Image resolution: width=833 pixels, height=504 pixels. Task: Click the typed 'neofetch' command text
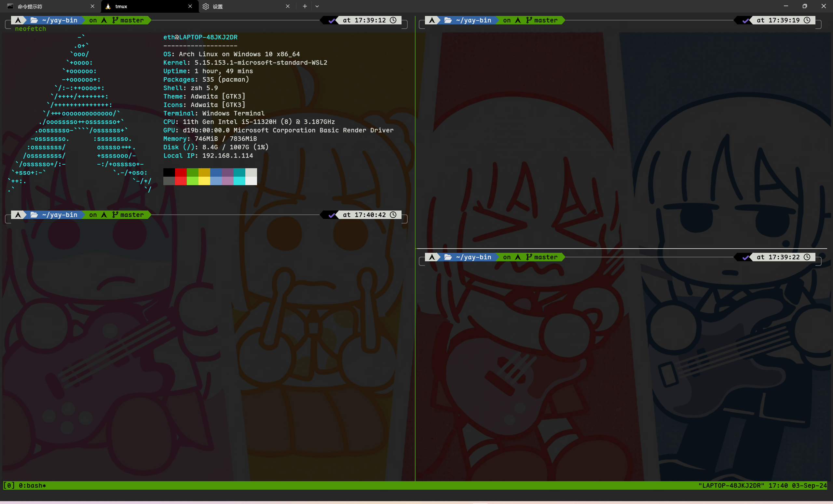31,29
